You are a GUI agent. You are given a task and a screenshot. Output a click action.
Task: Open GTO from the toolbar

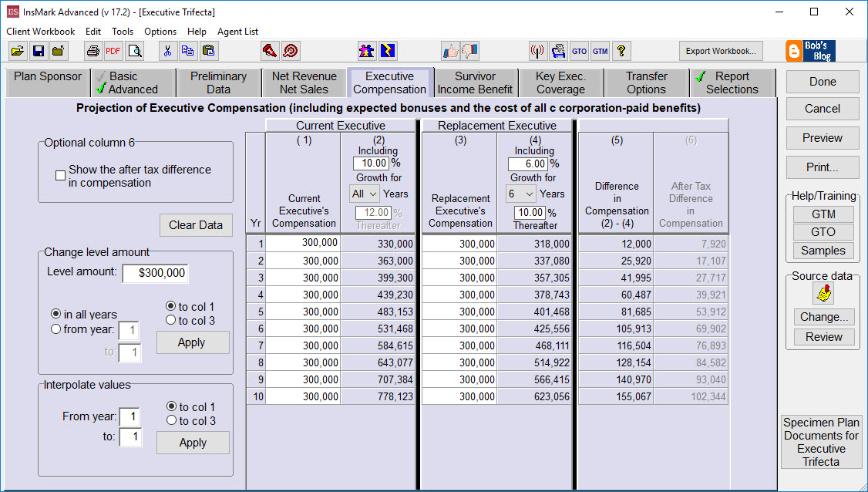pyautogui.click(x=579, y=50)
